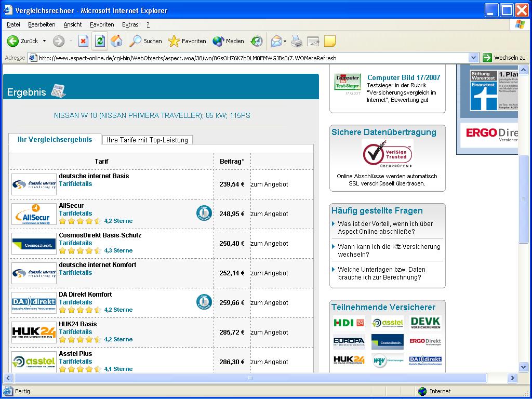Expand question about Vorteil bei Aspect Online
Viewport: 532px width, 399px height.
click(x=385, y=228)
